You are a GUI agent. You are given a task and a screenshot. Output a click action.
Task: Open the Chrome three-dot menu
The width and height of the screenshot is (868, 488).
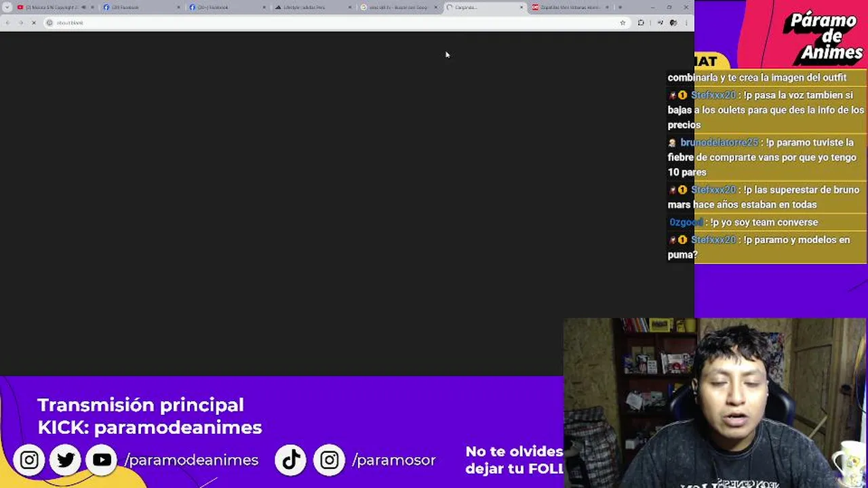[686, 22]
